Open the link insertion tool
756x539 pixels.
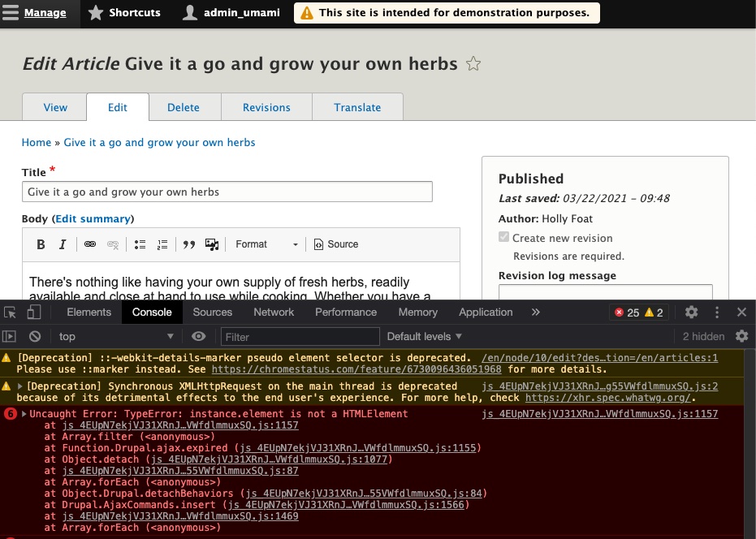(x=89, y=244)
